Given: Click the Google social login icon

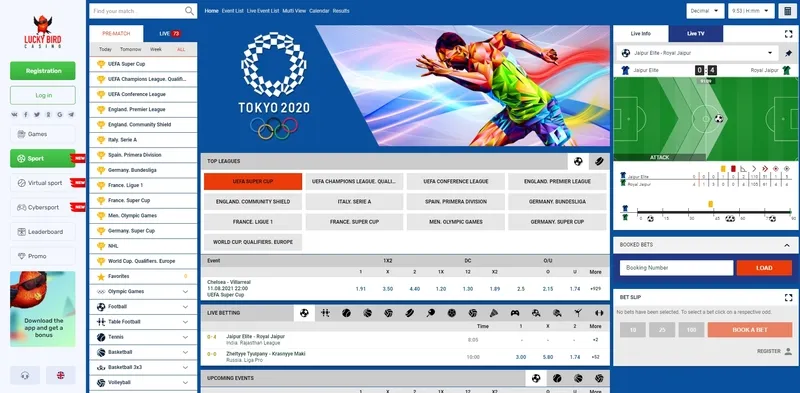Looking at the screenshot, I should [60, 115].
